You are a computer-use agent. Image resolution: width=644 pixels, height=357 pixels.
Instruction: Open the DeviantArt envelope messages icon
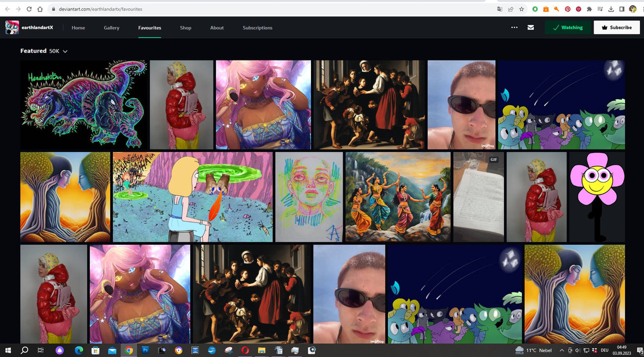[531, 28]
